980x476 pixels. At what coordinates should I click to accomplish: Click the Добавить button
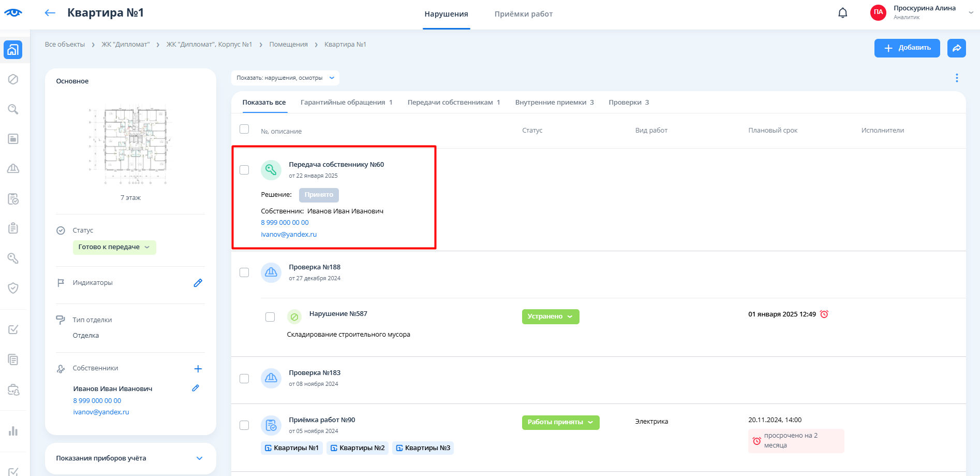pyautogui.click(x=907, y=48)
